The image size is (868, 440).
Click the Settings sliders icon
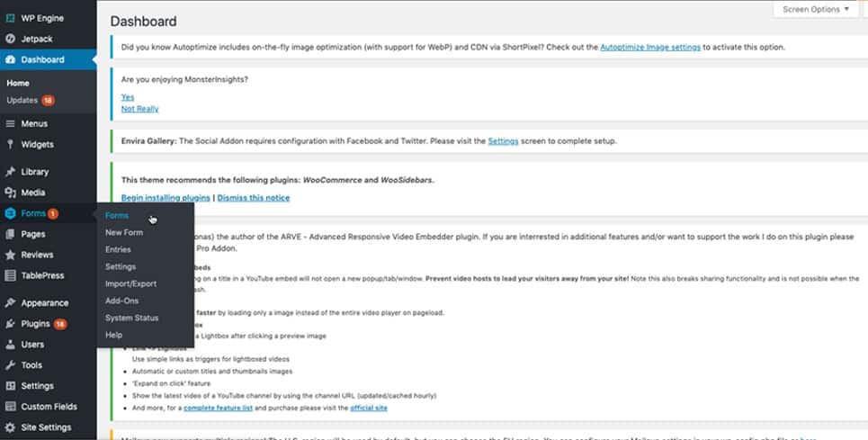[10, 386]
